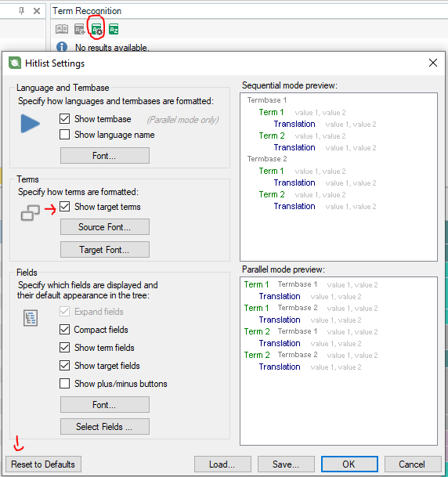Screen dimensions: 448x477
Task: Click '(Parallel mode only)' note text
Action: (182, 120)
